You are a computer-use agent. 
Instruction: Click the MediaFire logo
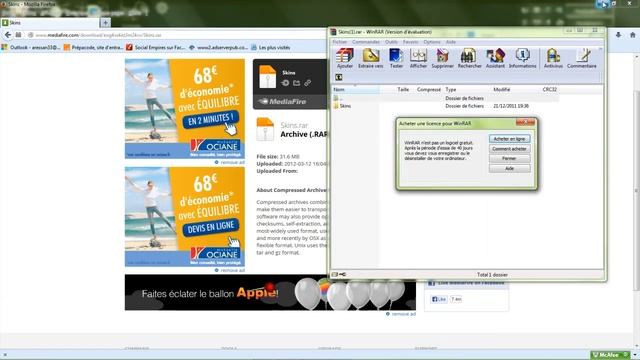coord(282,102)
